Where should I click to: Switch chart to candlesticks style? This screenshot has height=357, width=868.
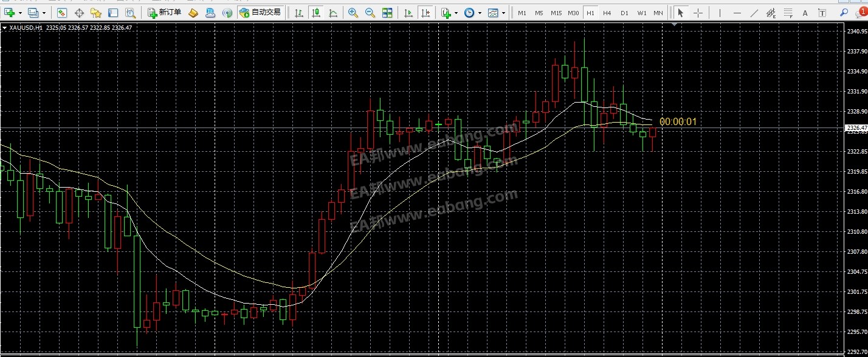[316, 13]
